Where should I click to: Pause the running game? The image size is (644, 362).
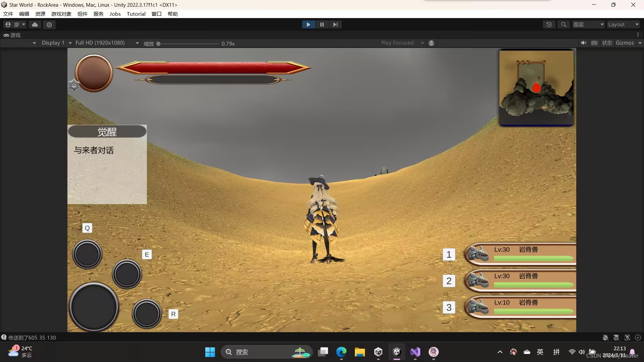[x=322, y=24]
